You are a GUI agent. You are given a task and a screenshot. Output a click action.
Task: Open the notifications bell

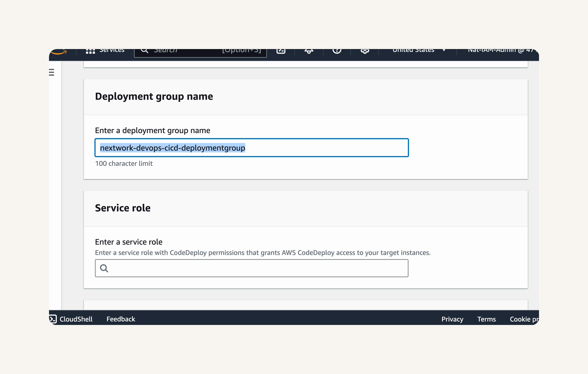click(x=309, y=51)
